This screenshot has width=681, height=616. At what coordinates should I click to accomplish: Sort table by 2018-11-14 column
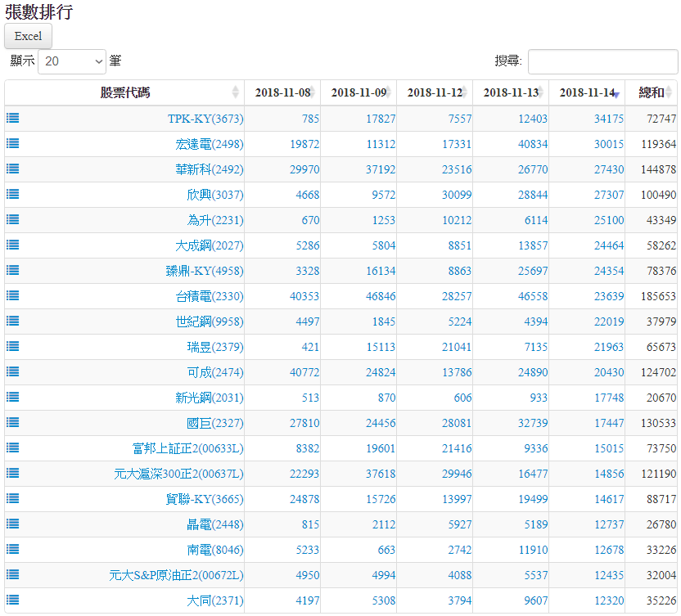[x=586, y=92]
